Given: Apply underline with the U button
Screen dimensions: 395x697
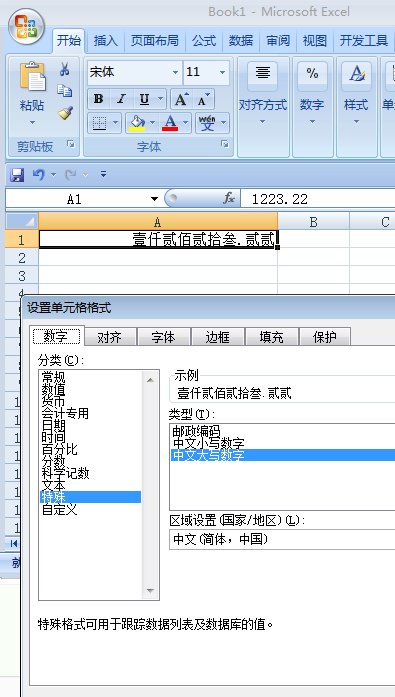Looking at the screenshot, I should [144, 99].
